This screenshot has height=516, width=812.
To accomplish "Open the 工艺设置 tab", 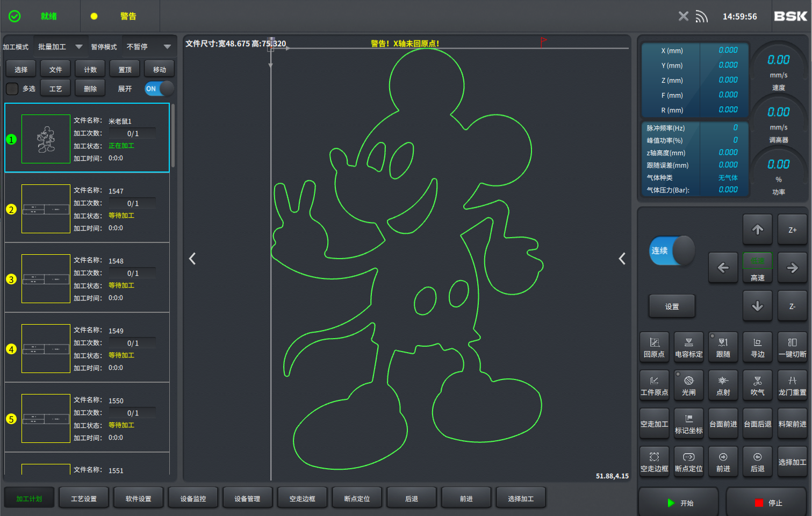I will click(x=84, y=499).
